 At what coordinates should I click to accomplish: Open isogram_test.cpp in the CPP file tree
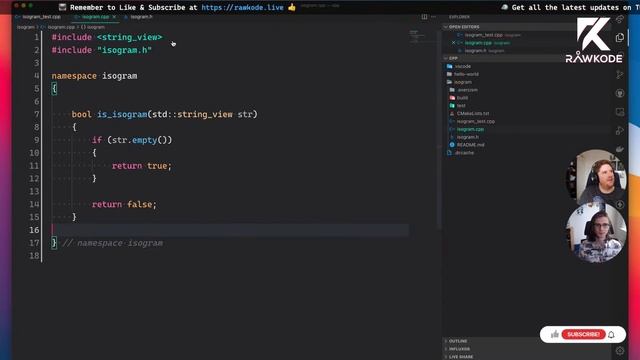click(x=476, y=121)
